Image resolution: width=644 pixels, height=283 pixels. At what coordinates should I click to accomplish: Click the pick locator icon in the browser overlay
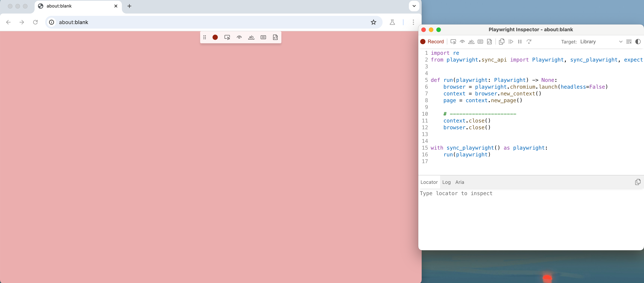tap(227, 37)
